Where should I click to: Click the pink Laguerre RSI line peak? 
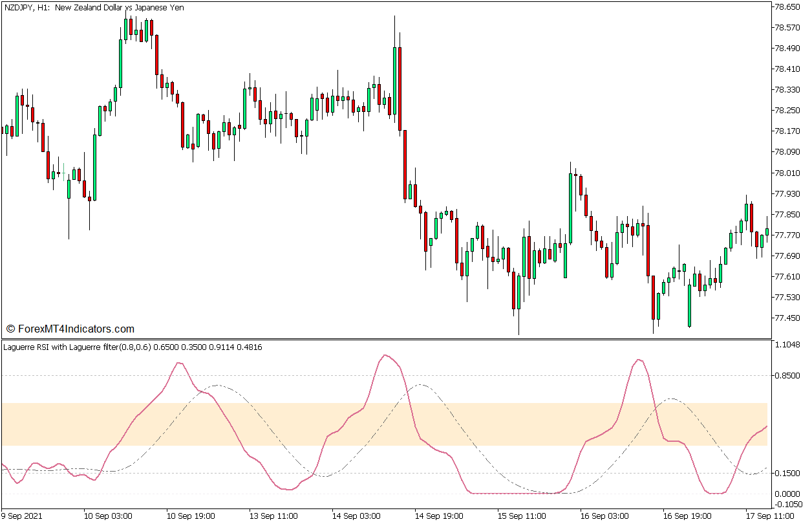[387, 355]
